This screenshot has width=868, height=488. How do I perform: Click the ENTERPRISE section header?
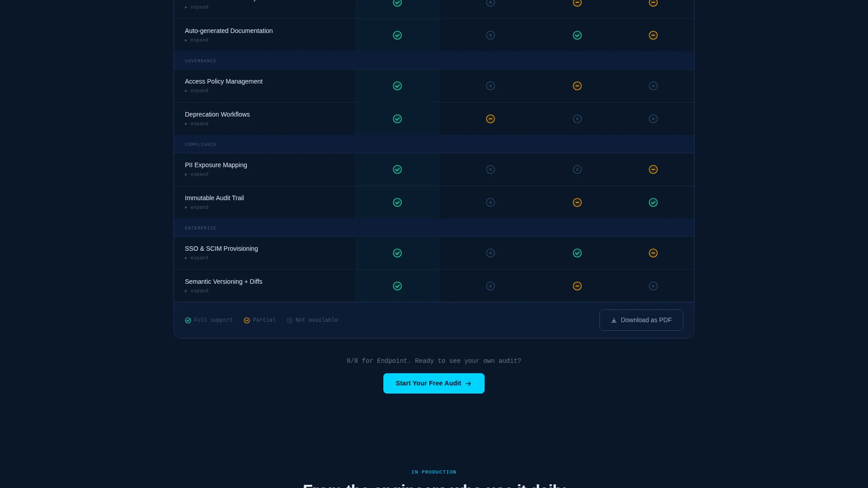tap(201, 228)
